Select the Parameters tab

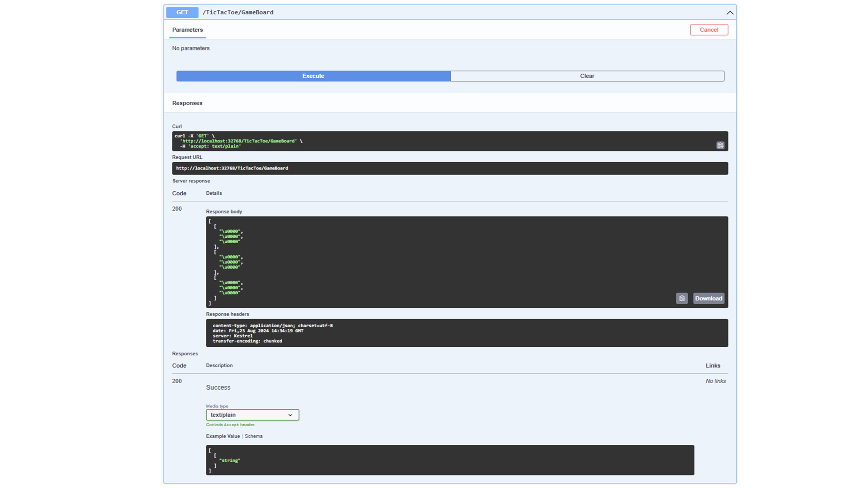[187, 30]
